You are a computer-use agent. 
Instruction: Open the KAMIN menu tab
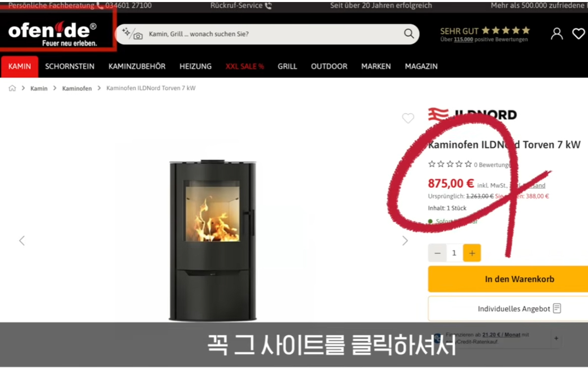pyautogui.click(x=20, y=67)
